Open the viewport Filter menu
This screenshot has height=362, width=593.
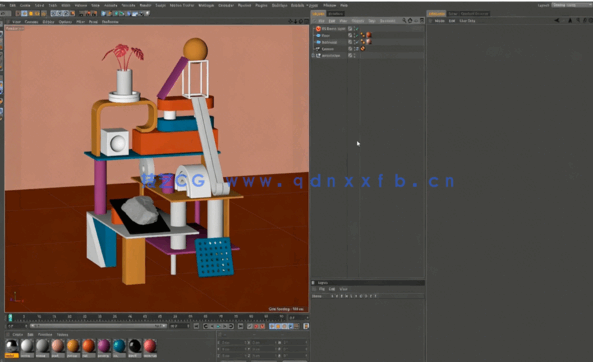coord(80,22)
